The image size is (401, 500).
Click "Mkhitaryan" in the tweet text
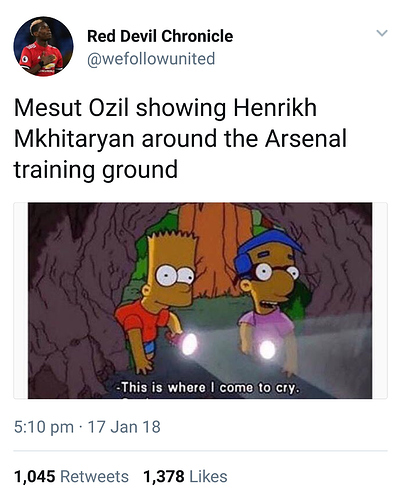74,139
